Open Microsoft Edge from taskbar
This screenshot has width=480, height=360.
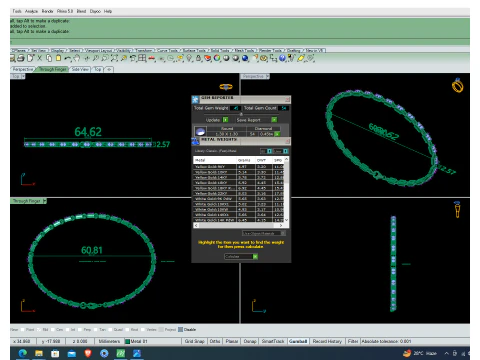tap(22, 353)
